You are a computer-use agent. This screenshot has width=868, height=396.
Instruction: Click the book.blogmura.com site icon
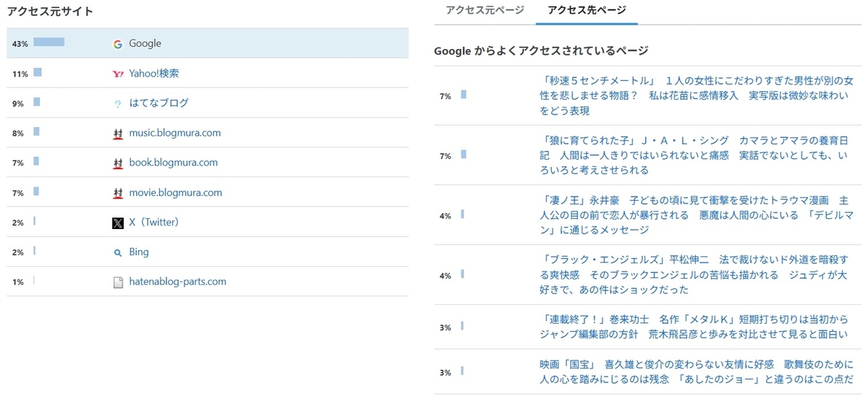[118, 163]
